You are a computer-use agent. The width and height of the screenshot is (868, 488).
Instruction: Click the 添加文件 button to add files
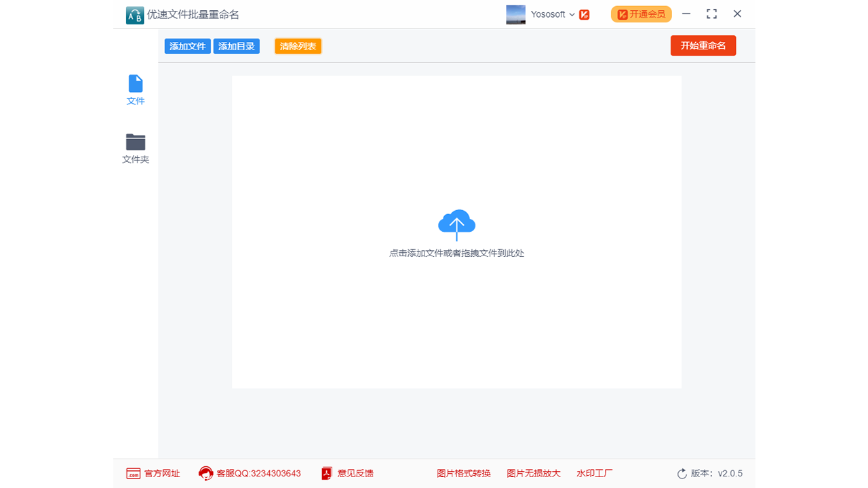click(187, 46)
